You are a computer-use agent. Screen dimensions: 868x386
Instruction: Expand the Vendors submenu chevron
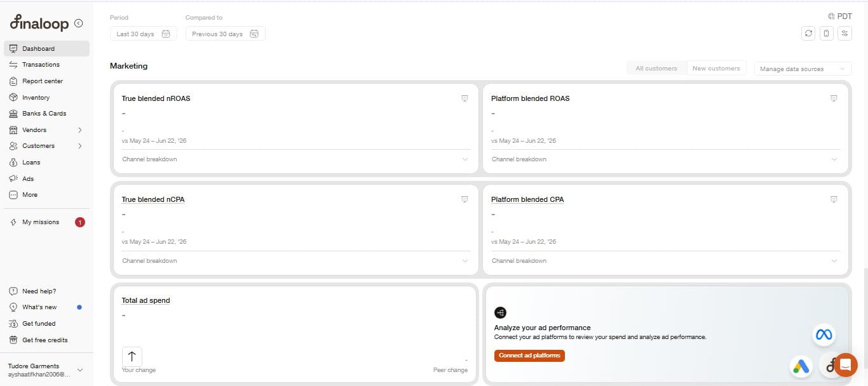click(x=80, y=130)
